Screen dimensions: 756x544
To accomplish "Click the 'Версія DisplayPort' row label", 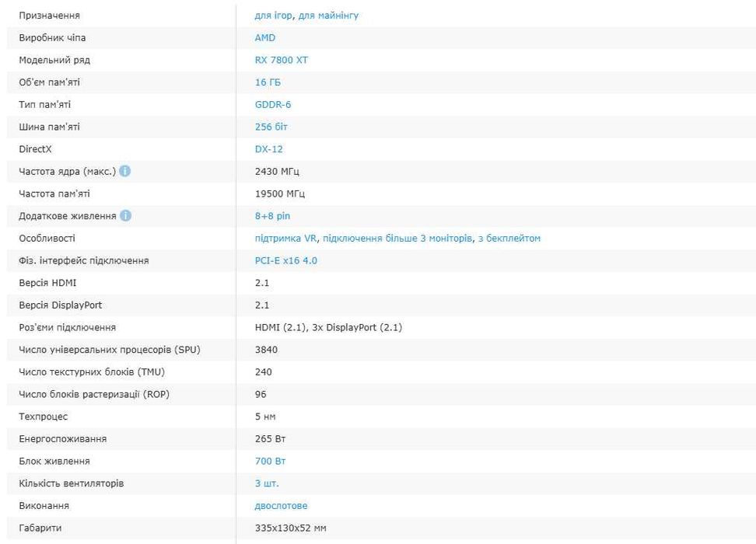I will (x=60, y=305).
